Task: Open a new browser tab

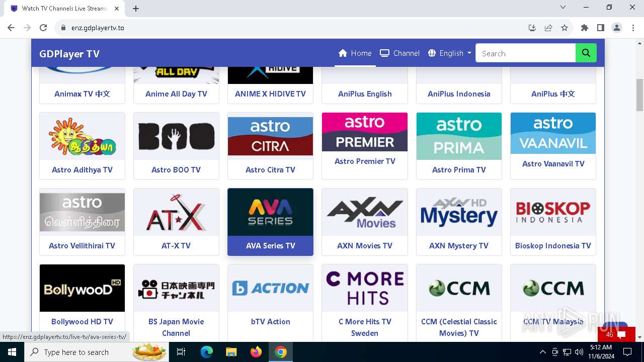Action: pos(136,8)
